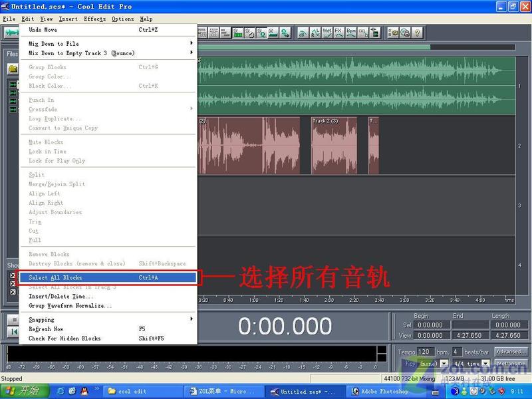Select the fourth waveform file in Files list
Viewport: 532px width, 399px height.
(x=13, y=109)
